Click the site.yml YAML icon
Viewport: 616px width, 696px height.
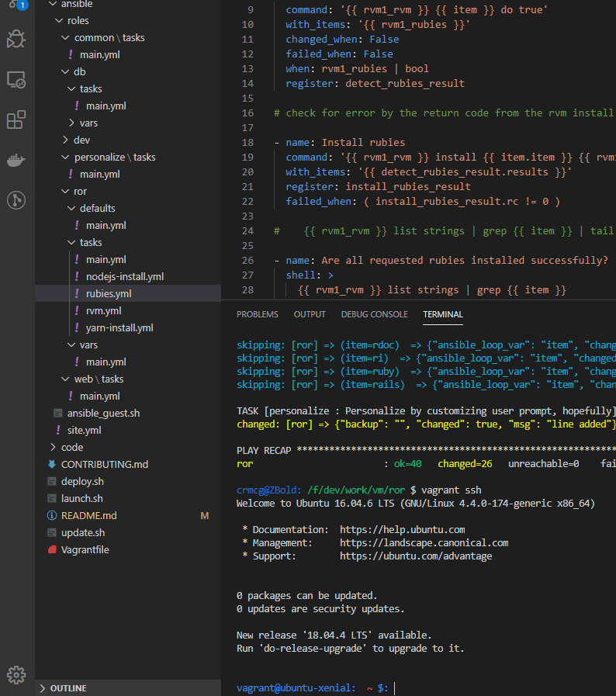(x=58, y=430)
